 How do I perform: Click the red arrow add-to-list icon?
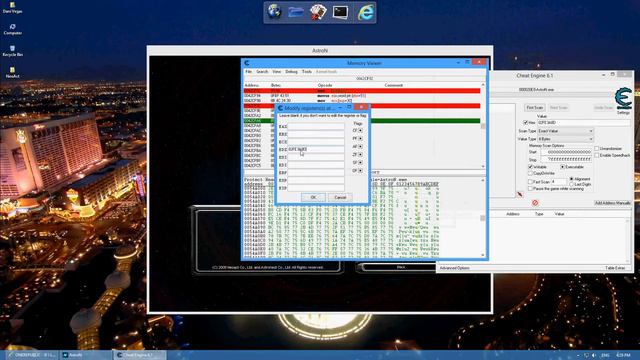(x=520, y=194)
